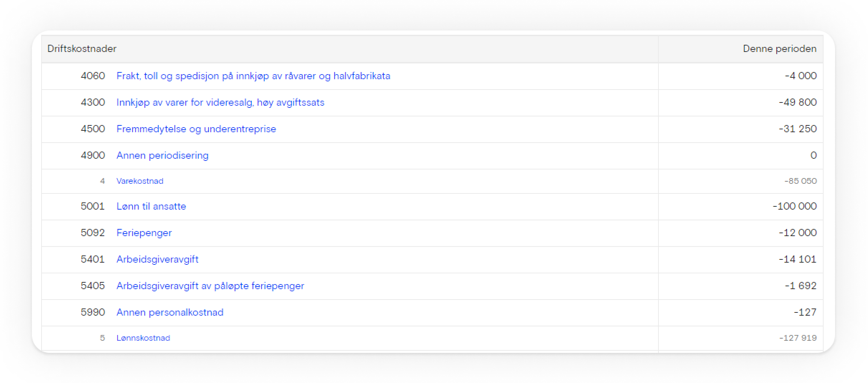Select account number 5401
The width and height of the screenshot is (868, 383).
click(x=93, y=259)
